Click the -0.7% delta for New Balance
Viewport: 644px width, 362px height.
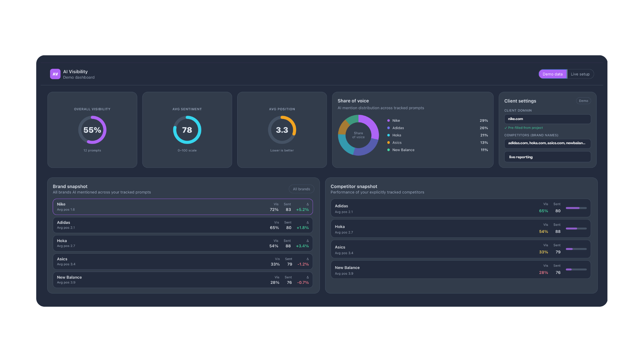[303, 283]
